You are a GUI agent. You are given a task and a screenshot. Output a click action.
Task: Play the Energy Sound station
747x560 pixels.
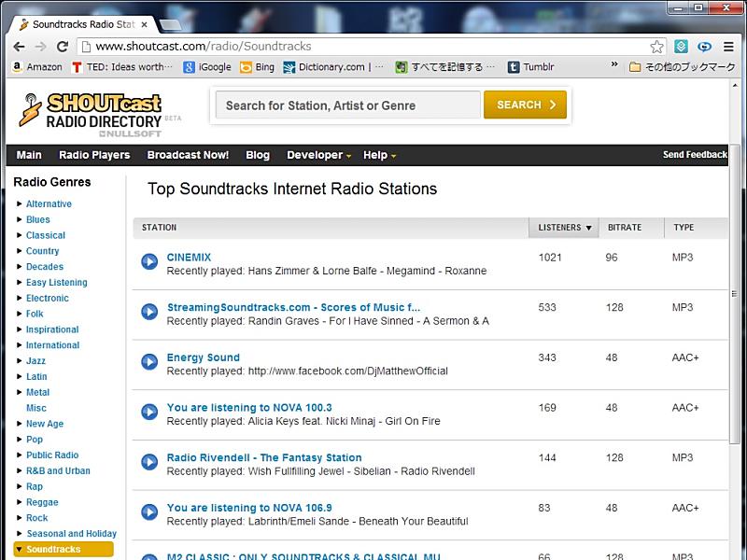[149, 362]
